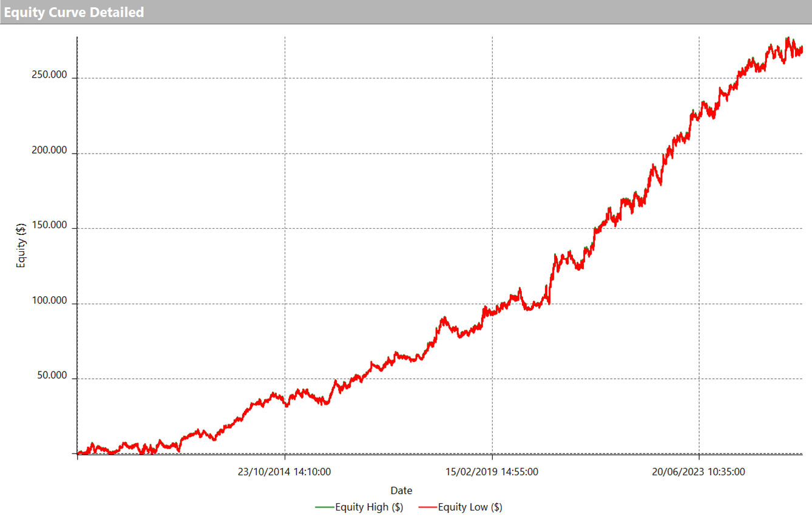Click the green Equity High legend line
This screenshot has width=812, height=516.
click(x=325, y=507)
